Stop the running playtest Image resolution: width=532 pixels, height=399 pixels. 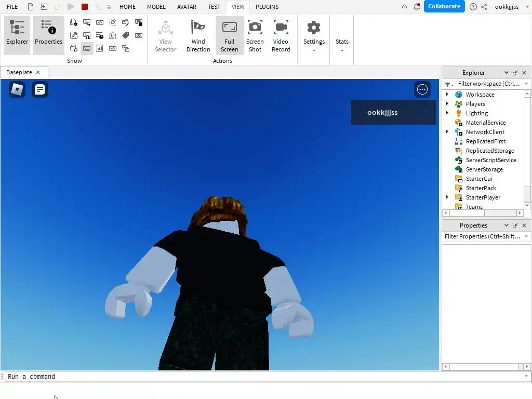[x=85, y=6]
